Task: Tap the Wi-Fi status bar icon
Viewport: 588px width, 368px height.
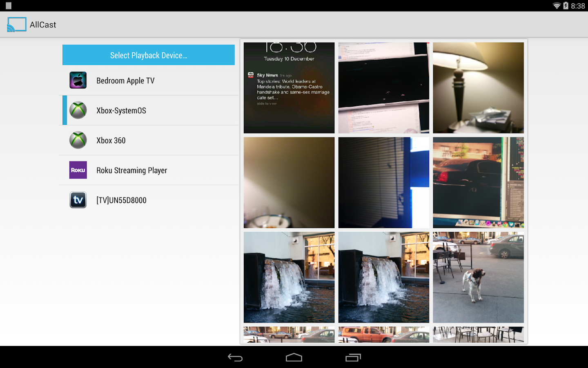Action: (556, 6)
